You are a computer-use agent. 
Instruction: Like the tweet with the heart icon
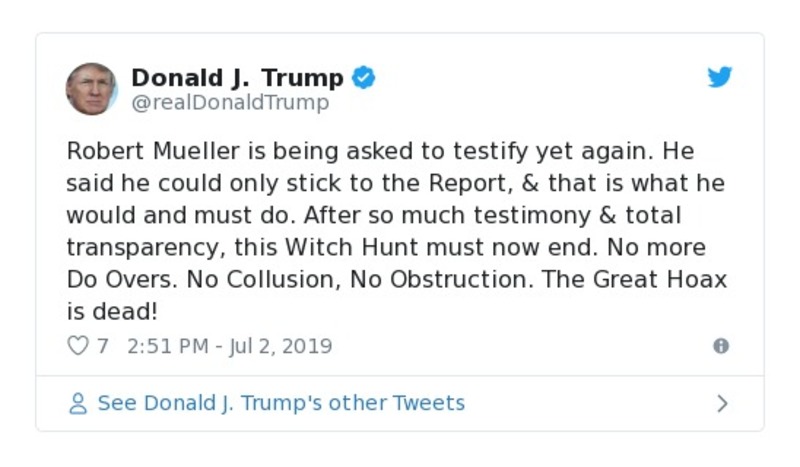pyautogui.click(x=77, y=346)
